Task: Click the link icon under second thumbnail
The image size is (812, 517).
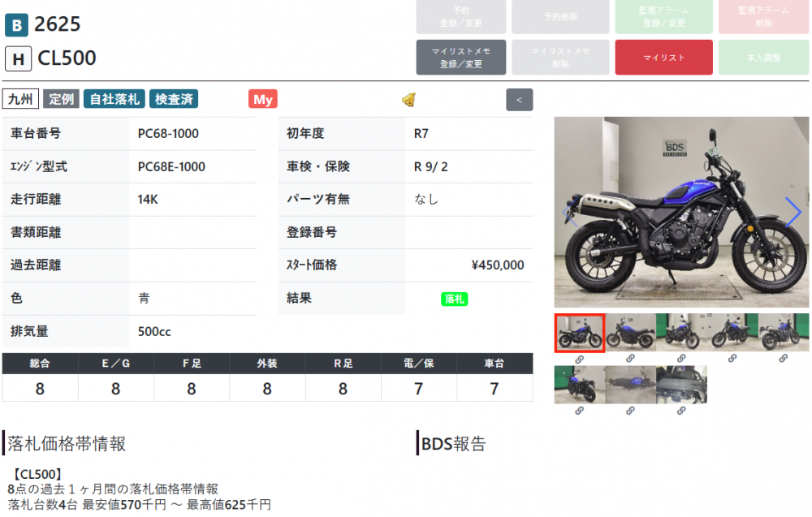Action: (x=630, y=359)
